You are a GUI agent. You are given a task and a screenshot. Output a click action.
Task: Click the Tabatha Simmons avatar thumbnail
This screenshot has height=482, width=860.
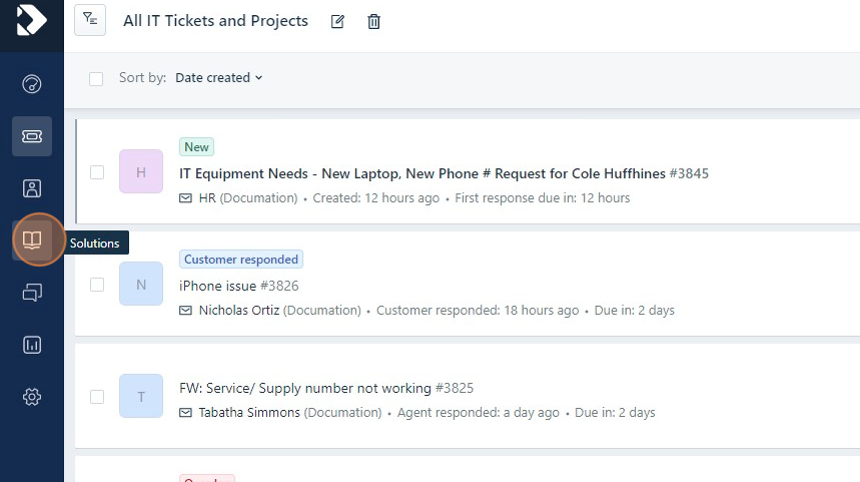tap(141, 396)
